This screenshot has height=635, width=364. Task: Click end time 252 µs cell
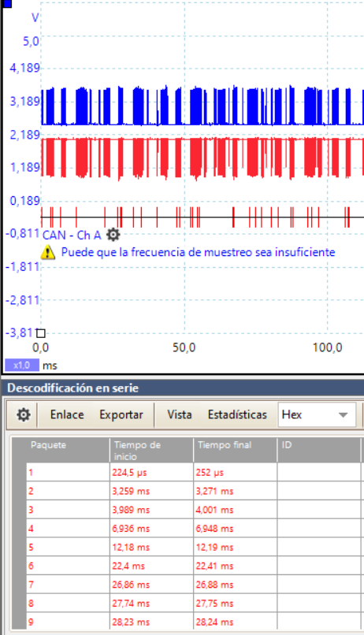click(x=236, y=472)
